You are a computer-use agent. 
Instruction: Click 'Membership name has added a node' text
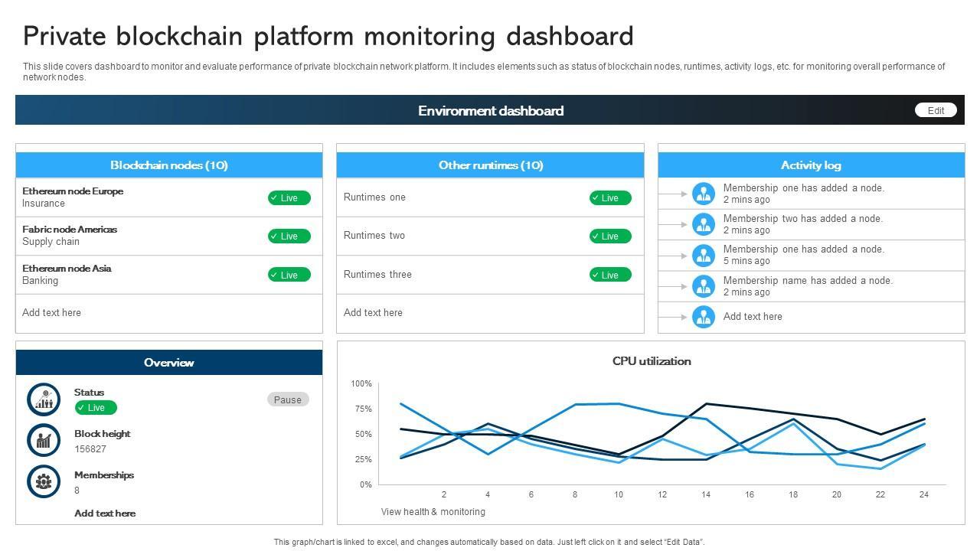[808, 281]
